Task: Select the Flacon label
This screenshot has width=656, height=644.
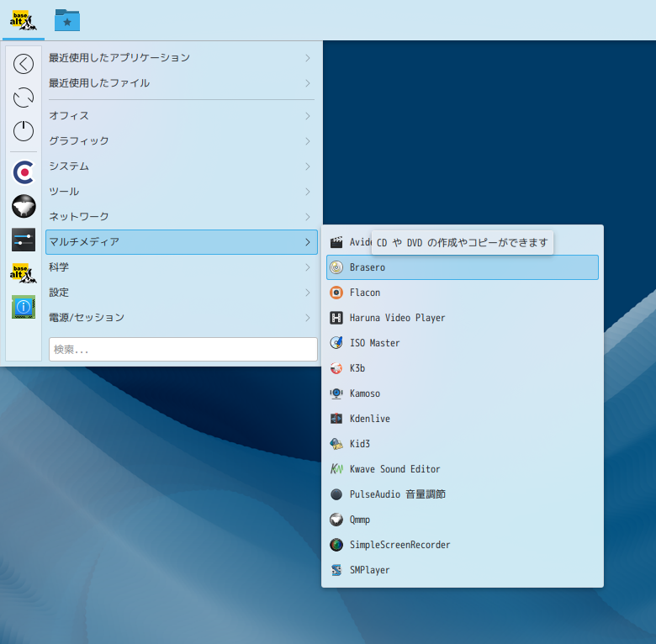Action: pos(365,293)
